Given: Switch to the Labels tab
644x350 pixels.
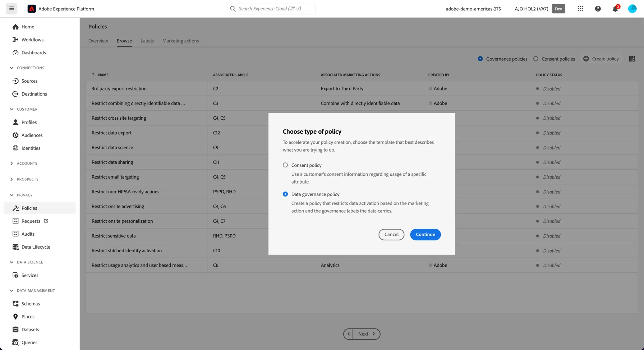Looking at the screenshot, I should [147, 41].
